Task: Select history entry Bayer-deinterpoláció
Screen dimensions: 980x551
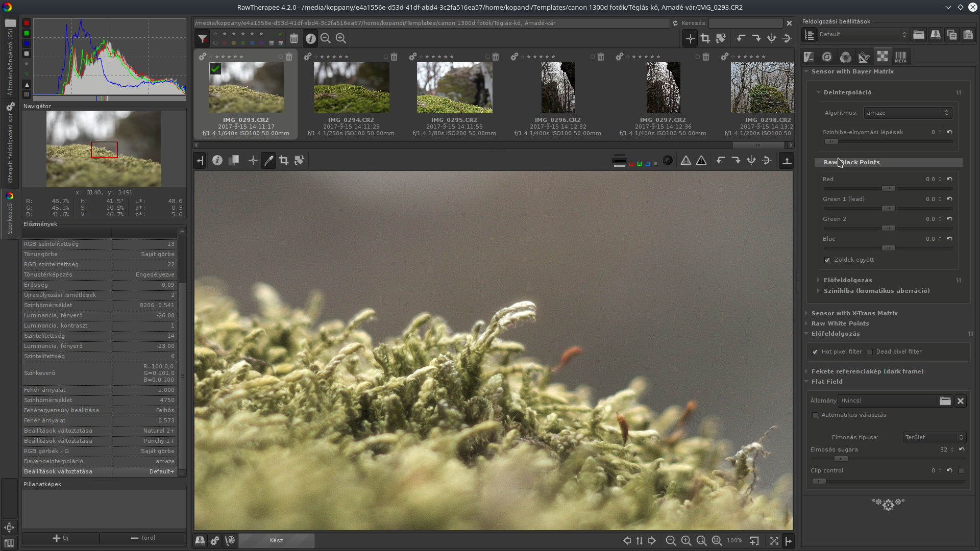Action: pos(100,461)
